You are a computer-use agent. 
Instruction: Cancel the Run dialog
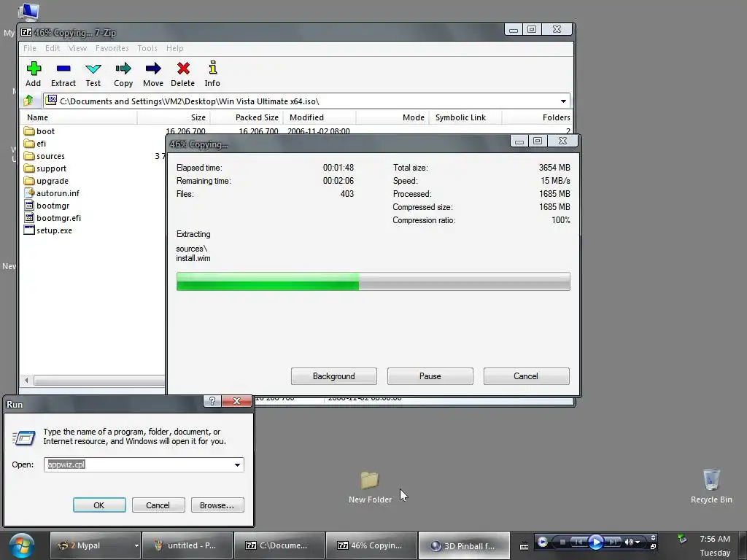(x=158, y=505)
